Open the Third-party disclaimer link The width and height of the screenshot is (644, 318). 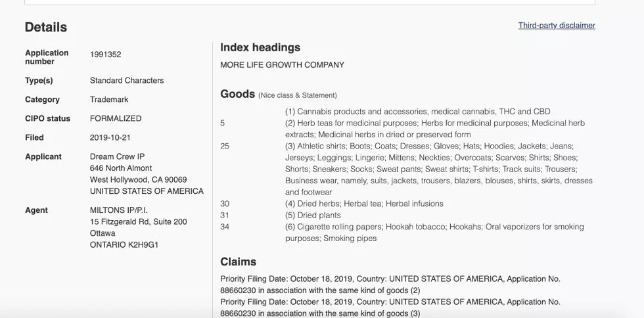[x=557, y=26]
